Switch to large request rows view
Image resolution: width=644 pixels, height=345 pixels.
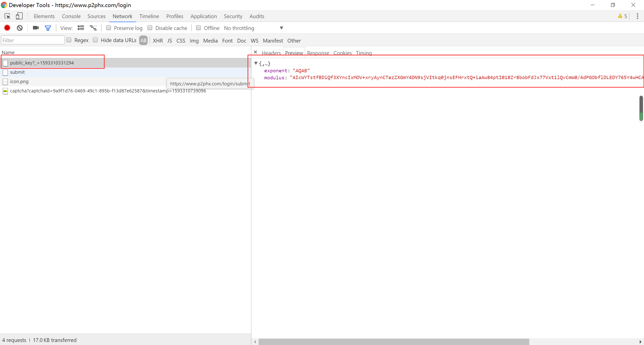[81, 28]
